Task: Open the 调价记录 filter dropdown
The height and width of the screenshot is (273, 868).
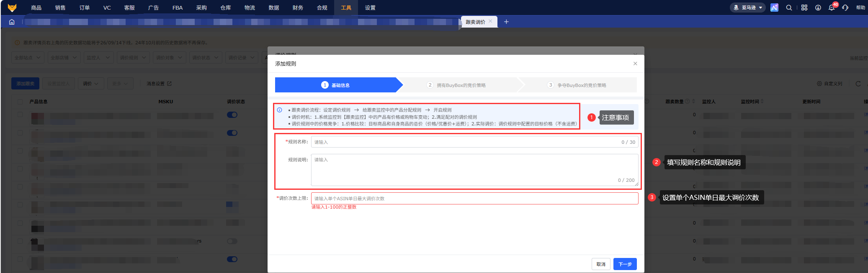Action: 241,58
